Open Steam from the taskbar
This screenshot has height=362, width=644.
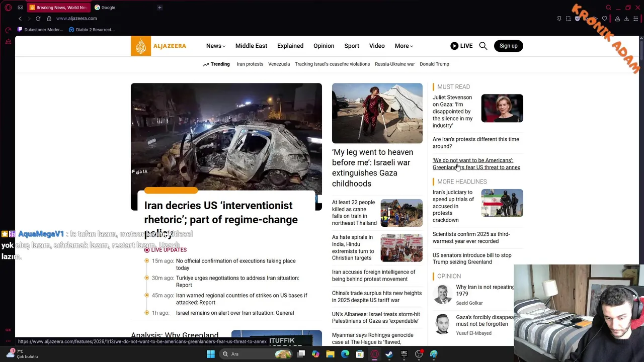pyautogui.click(x=389, y=354)
